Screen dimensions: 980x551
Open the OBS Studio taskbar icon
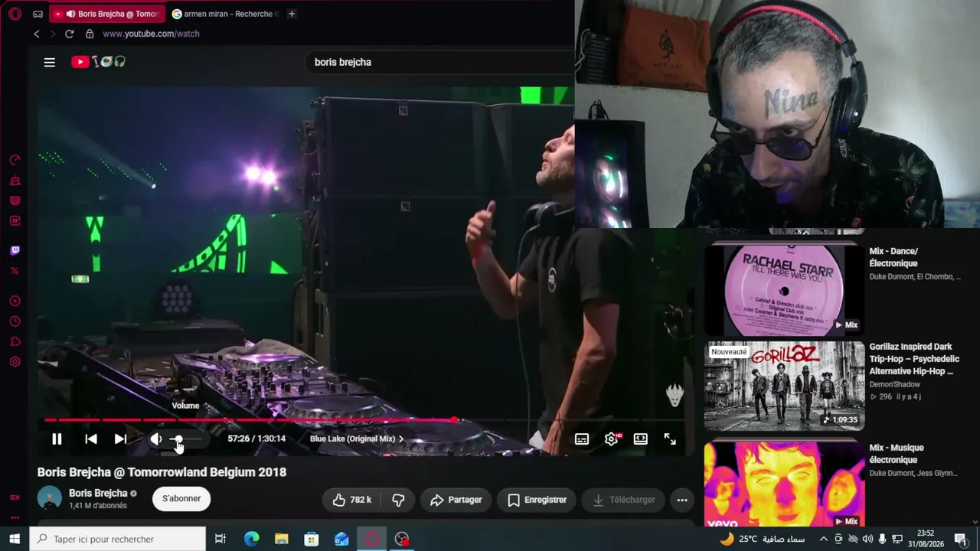pos(402,539)
